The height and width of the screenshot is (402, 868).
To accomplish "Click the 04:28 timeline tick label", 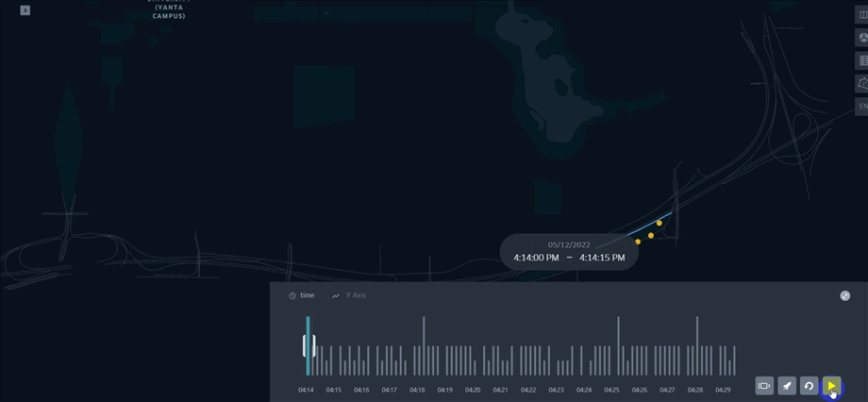I will (x=695, y=390).
